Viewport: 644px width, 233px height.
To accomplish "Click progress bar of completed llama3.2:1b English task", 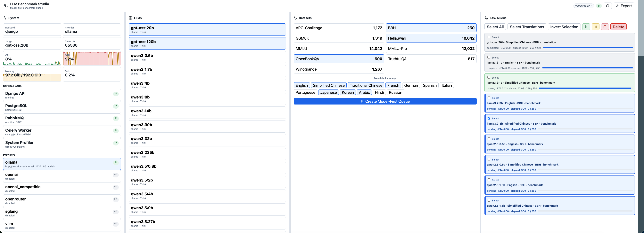I will (587, 68).
